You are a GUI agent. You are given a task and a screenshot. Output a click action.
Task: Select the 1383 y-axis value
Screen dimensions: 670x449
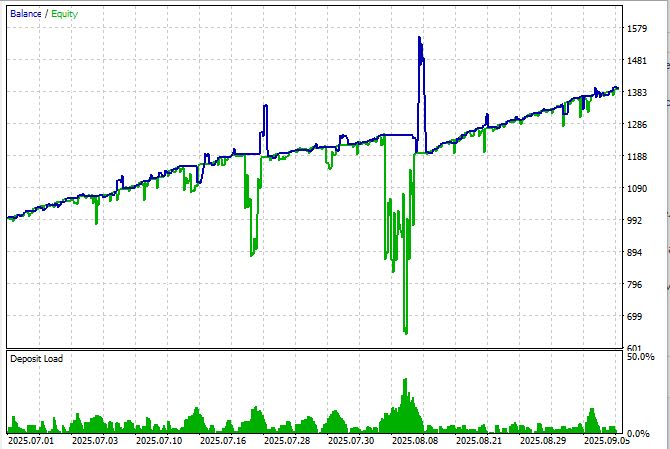click(637, 92)
